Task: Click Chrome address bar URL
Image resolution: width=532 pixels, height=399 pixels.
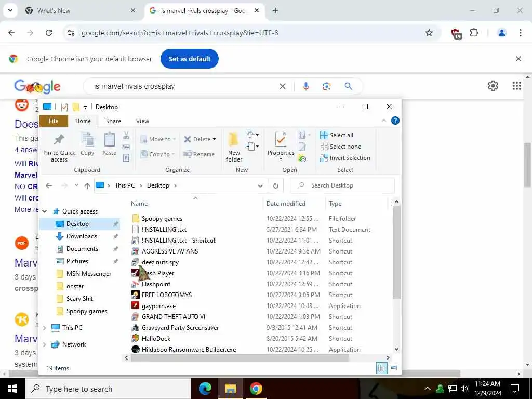Action: point(180,33)
